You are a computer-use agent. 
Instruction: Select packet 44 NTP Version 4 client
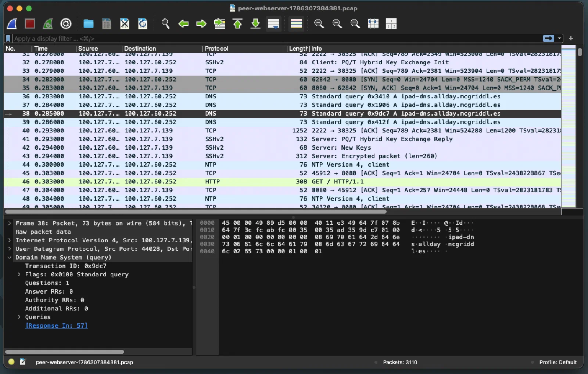pos(282,165)
